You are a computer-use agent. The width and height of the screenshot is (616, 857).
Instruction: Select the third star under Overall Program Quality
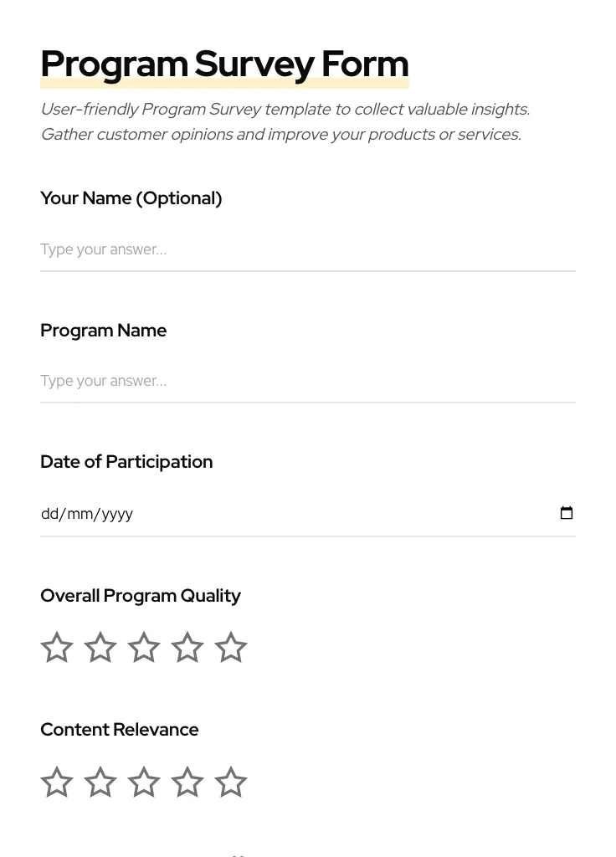(143, 647)
